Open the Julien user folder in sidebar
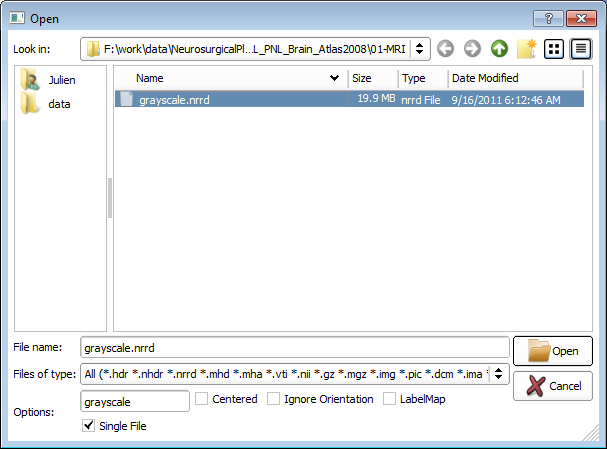This screenshot has height=449, width=607. pyautogui.click(x=61, y=80)
